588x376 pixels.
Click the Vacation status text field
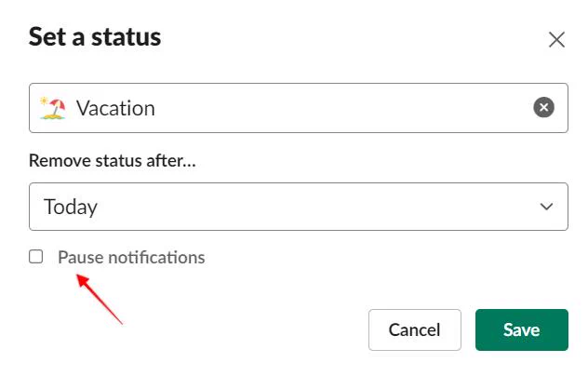point(299,108)
